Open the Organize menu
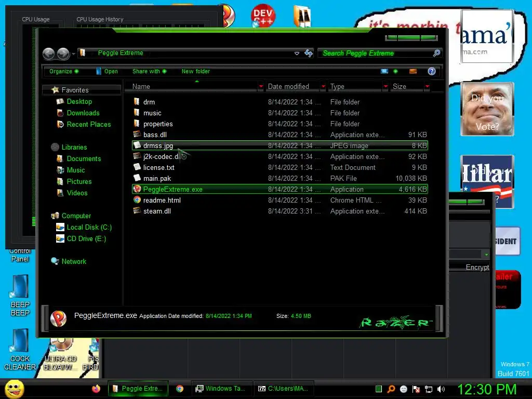532x399 pixels. [x=64, y=71]
